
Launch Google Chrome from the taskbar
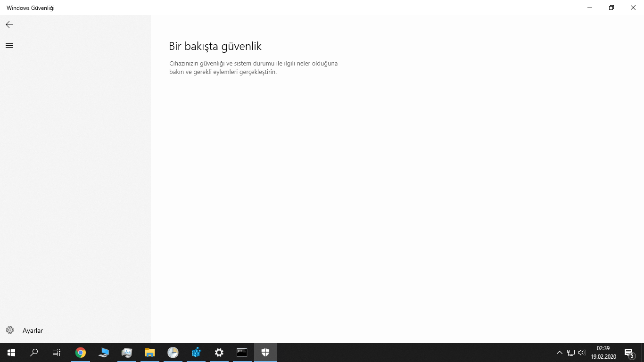81,352
